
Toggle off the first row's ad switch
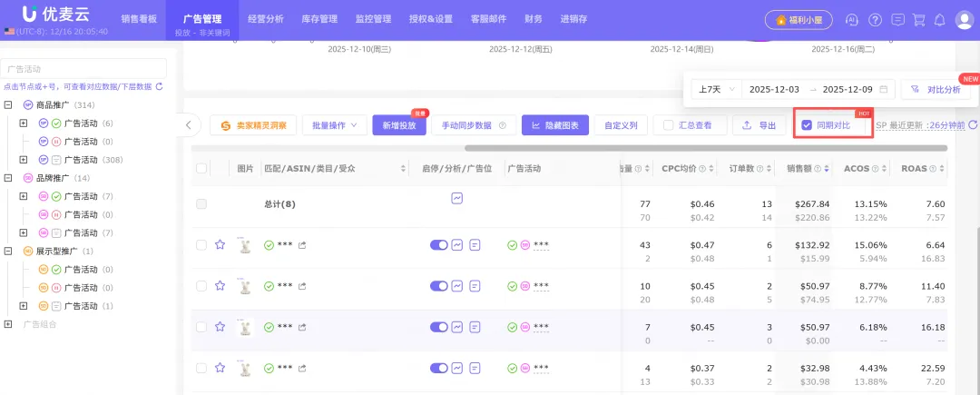[439, 244]
